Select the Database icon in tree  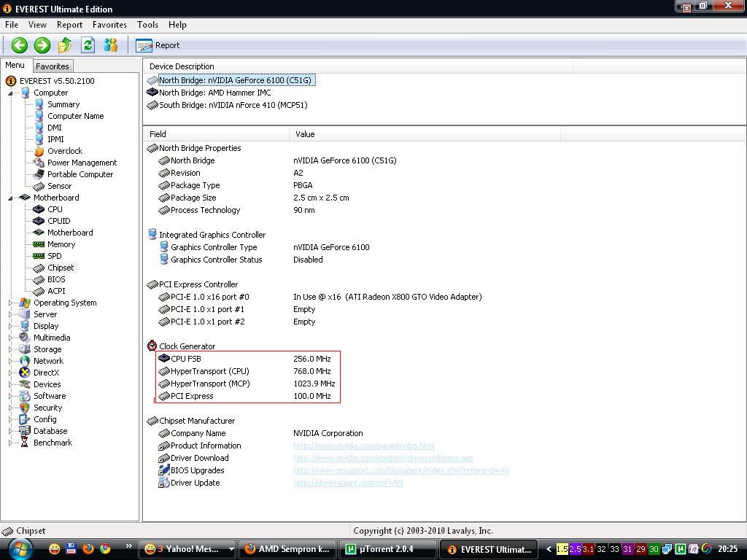pos(25,431)
